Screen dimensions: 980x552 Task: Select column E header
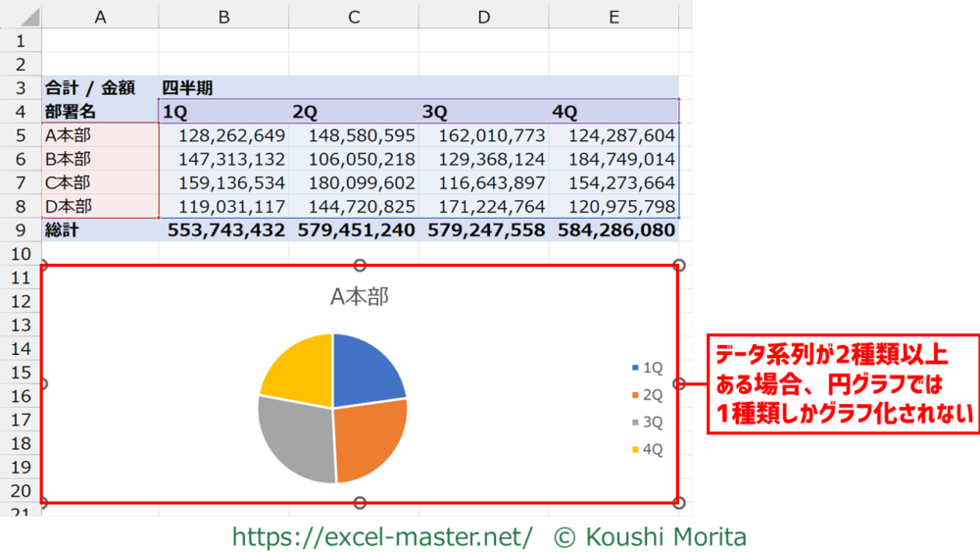click(x=612, y=16)
